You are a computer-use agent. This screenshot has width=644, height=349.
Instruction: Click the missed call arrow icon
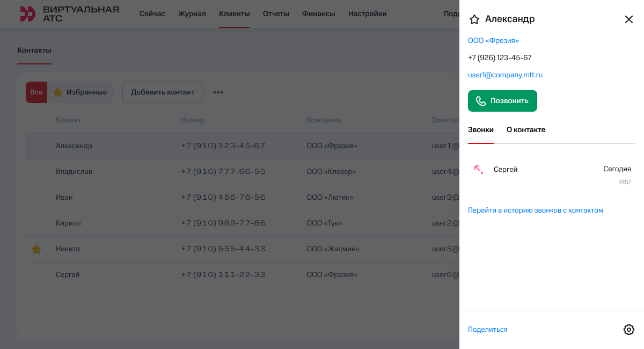(478, 170)
